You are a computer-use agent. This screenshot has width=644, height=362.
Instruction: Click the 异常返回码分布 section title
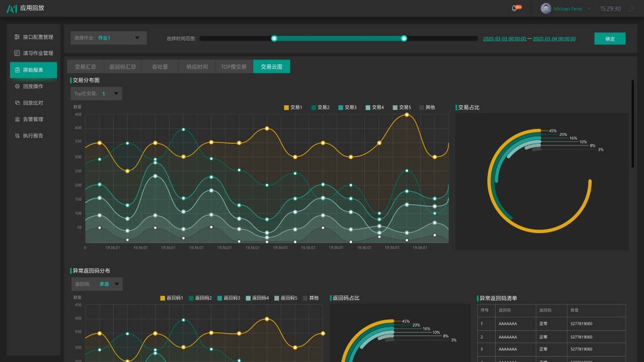[91, 271]
